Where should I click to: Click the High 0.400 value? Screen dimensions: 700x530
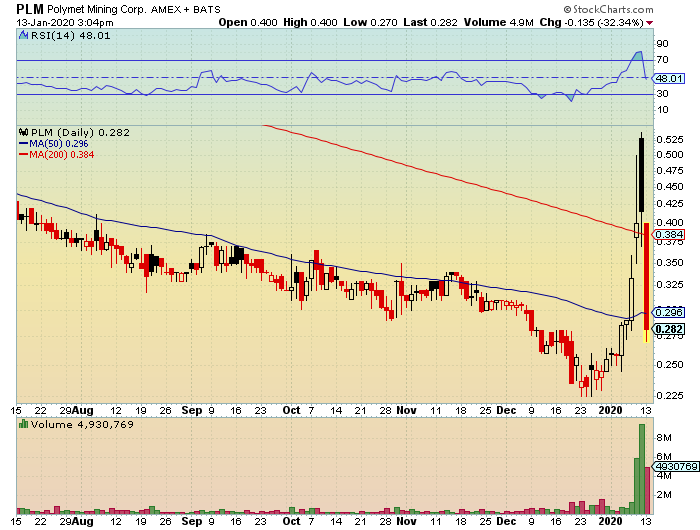click(310, 22)
